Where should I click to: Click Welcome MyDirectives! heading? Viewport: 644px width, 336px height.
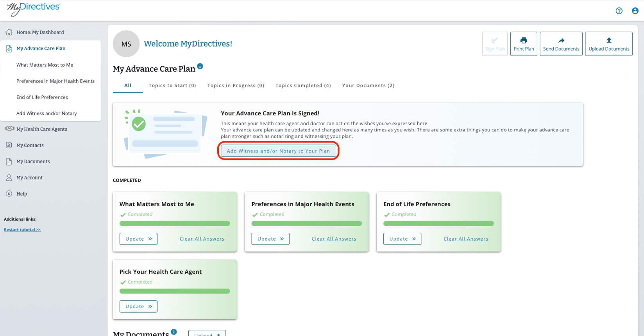(188, 44)
